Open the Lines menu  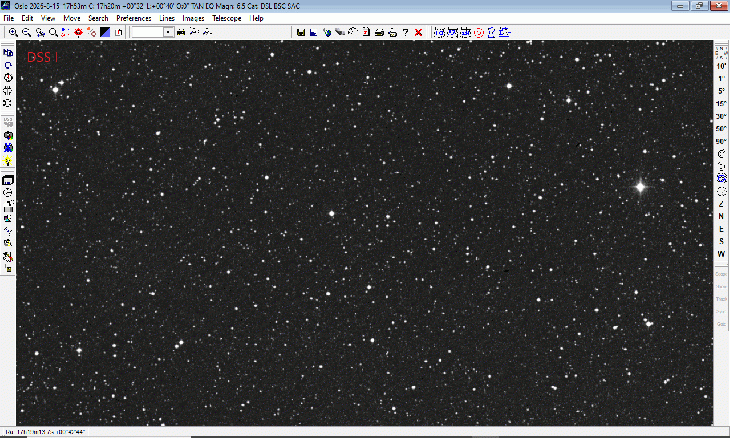pyautogui.click(x=167, y=18)
